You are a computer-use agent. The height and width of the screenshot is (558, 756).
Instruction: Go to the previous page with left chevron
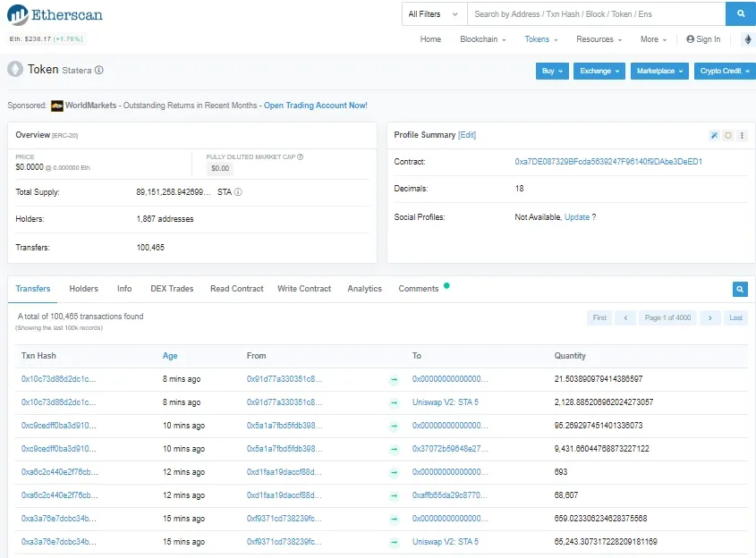click(625, 318)
